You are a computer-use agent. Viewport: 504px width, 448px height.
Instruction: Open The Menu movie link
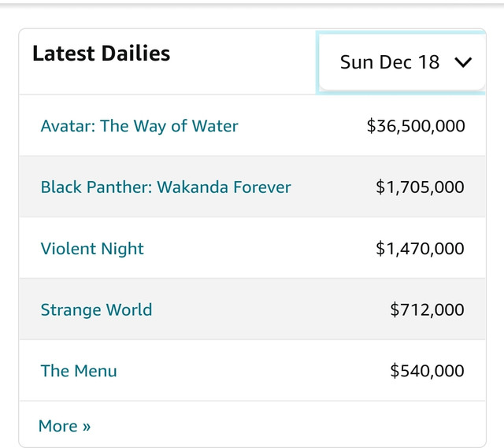pos(79,371)
